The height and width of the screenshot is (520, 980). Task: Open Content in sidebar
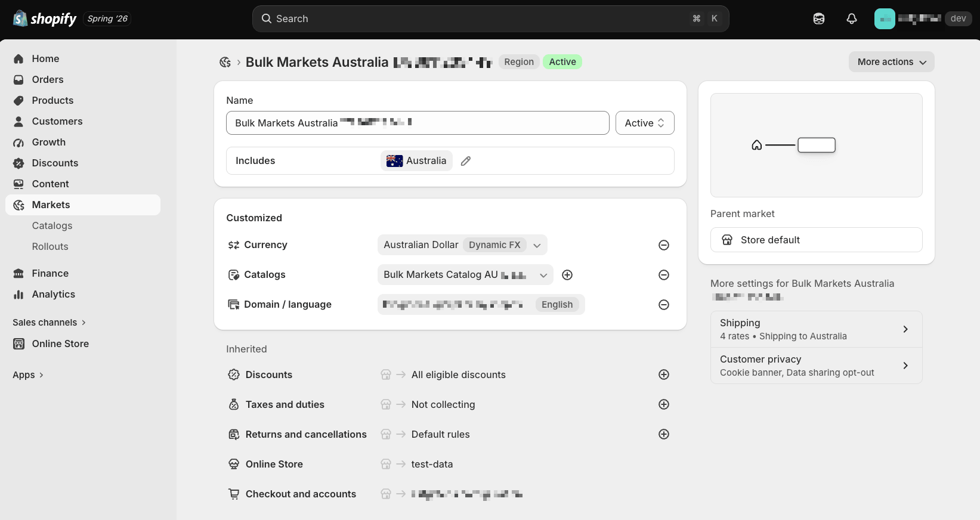tap(83, 184)
